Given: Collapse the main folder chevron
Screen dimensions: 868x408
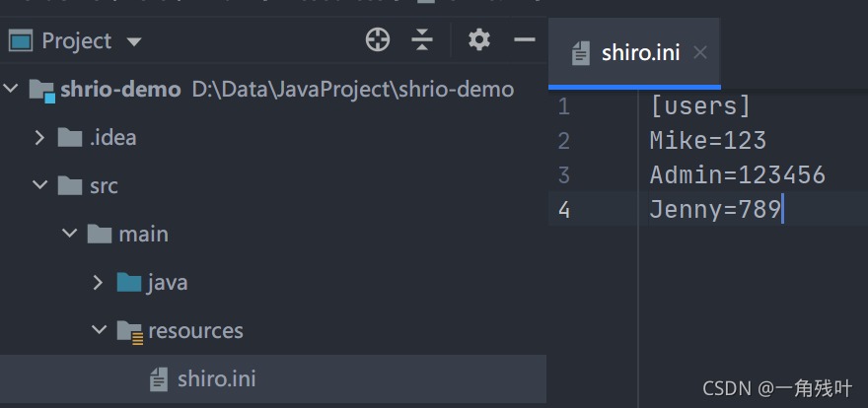Looking at the screenshot, I should coord(70,234).
